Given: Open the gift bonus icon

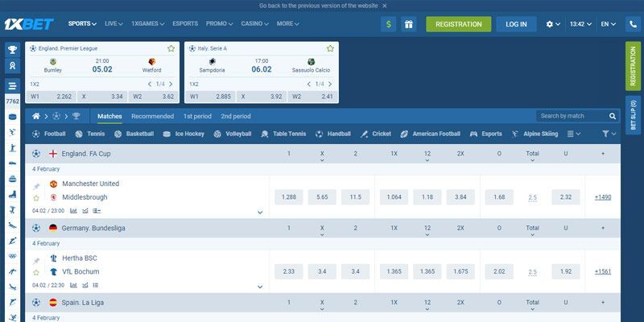Looking at the screenshot, I should [408, 24].
